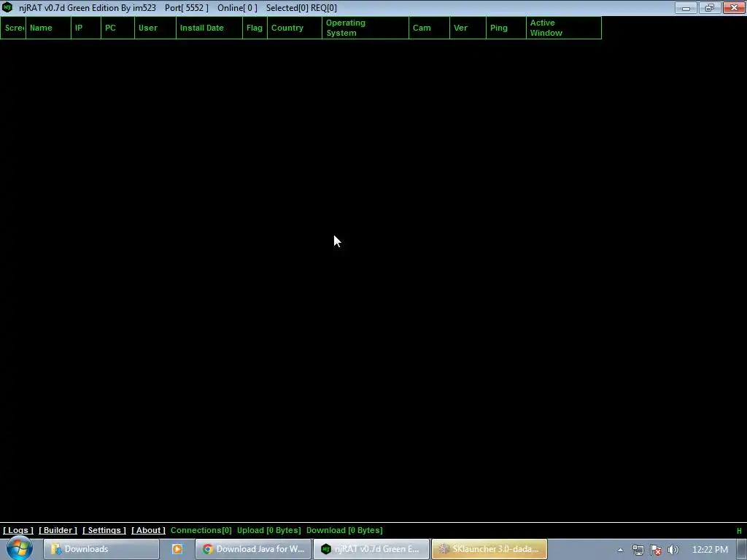The height and width of the screenshot is (560, 747).
Task: Click the Show desktop strip
Action: tap(742, 549)
